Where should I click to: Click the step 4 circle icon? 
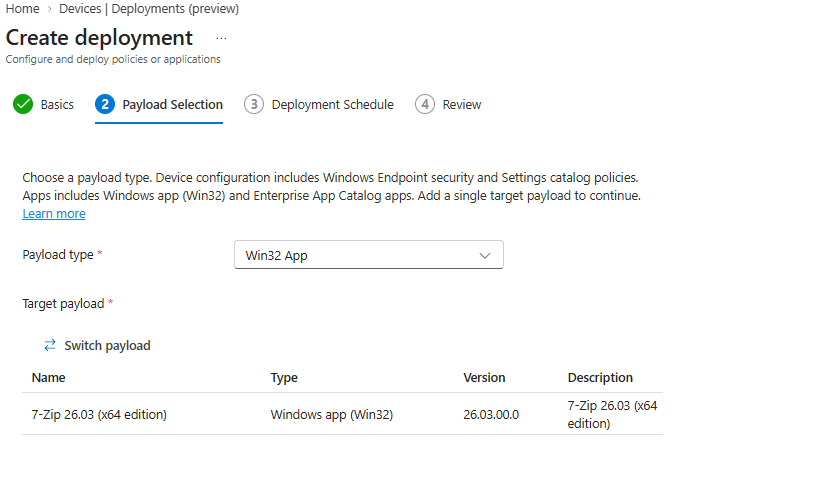(x=425, y=104)
